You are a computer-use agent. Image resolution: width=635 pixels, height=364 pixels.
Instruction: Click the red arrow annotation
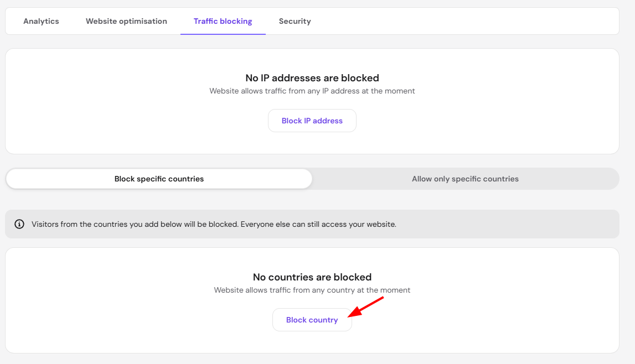click(x=366, y=307)
